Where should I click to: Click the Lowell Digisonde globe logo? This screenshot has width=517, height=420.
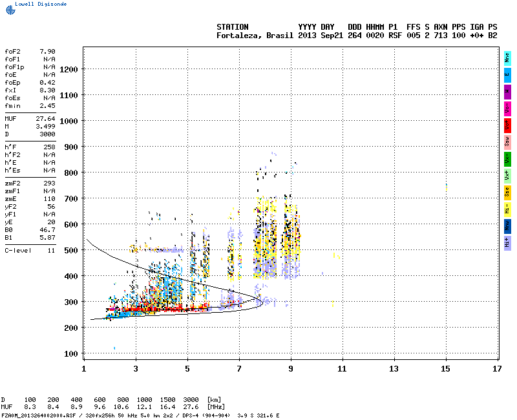(10, 10)
